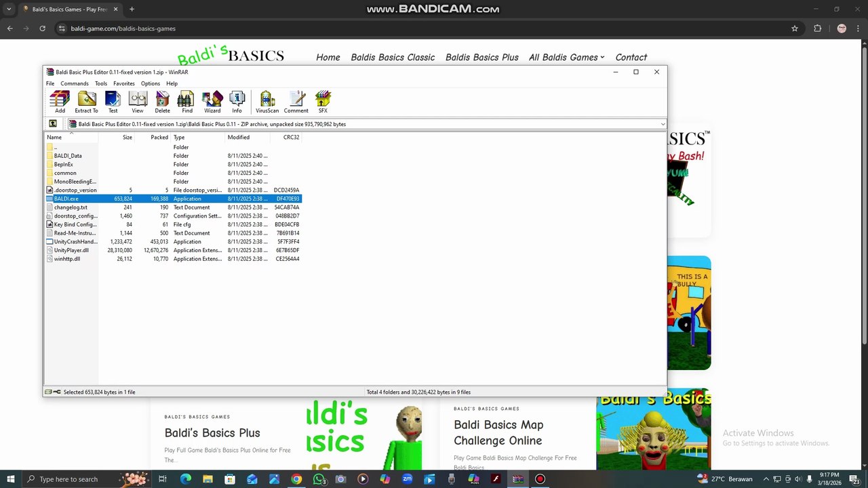Screen dimensions: 868x488
Task: Click the SFX toolbar icon
Action: click(323, 102)
